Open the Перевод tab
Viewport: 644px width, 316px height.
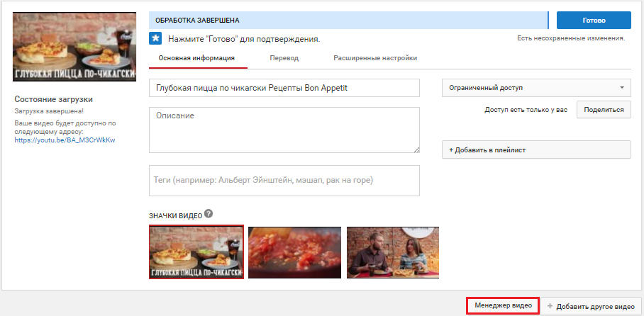(x=284, y=58)
